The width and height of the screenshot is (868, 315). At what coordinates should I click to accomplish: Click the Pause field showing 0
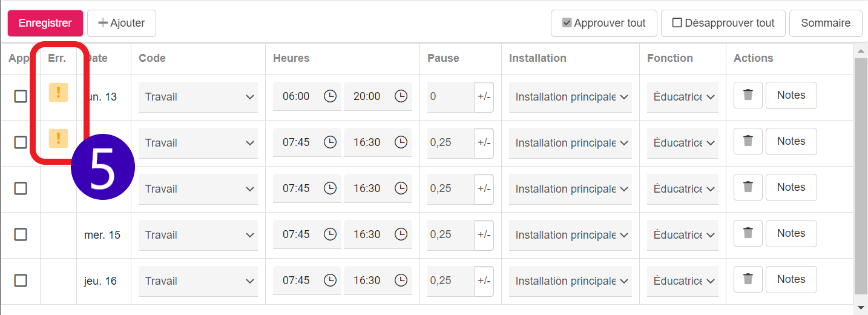pyautogui.click(x=451, y=97)
